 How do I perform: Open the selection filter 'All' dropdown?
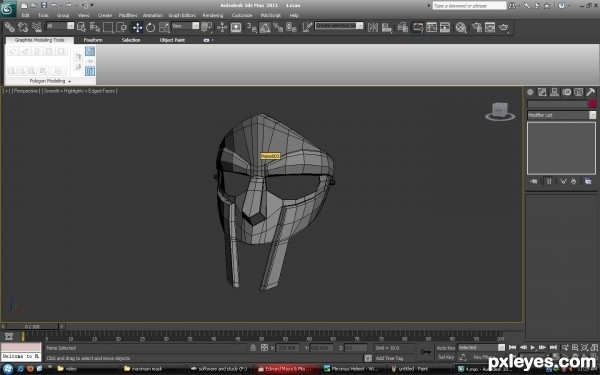click(60, 26)
